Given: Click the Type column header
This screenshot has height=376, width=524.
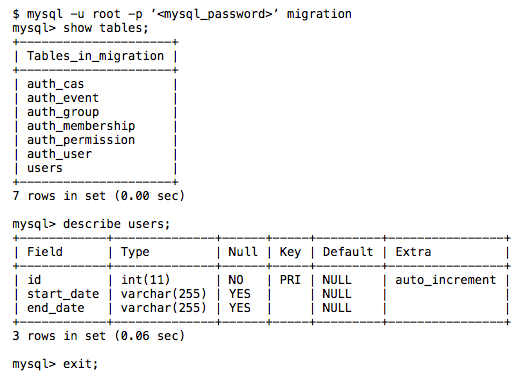Looking at the screenshot, I should [135, 252].
